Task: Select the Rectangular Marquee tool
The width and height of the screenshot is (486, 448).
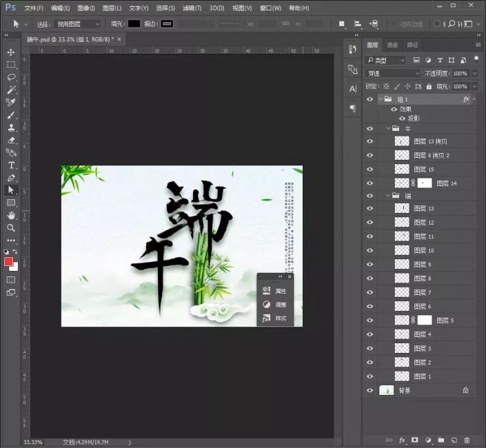Action: [x=11, y=64]
